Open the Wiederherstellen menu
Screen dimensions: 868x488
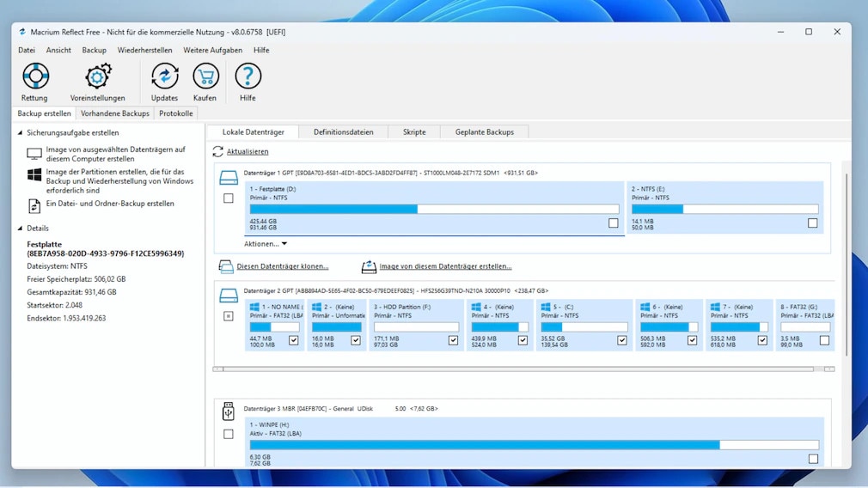[x=144, y=50]
